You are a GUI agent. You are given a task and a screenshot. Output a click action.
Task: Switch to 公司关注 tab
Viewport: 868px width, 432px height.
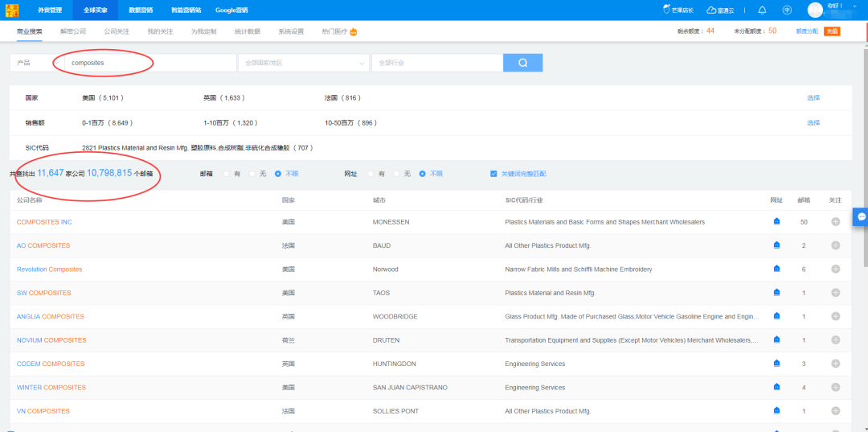tap(117, 31)
